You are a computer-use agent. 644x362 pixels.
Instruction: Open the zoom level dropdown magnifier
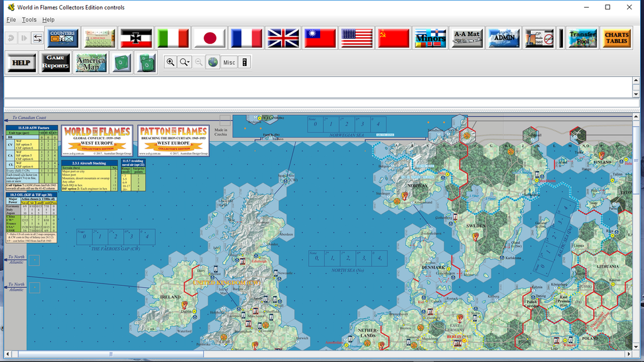[x=184, y=62]
